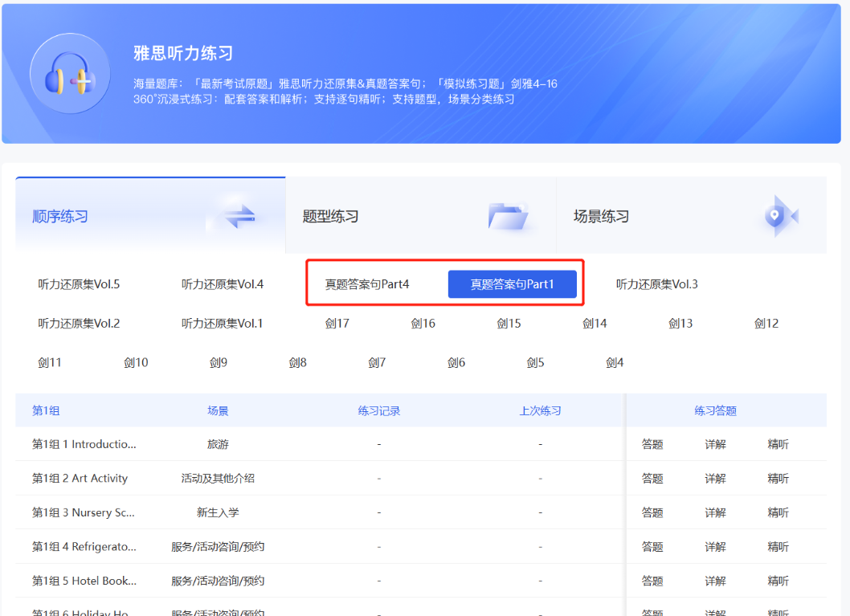Choose the 剑13 question set
The width and height of the screenshot is (850, 616).
pyautogui.click(x=680, y=324)
